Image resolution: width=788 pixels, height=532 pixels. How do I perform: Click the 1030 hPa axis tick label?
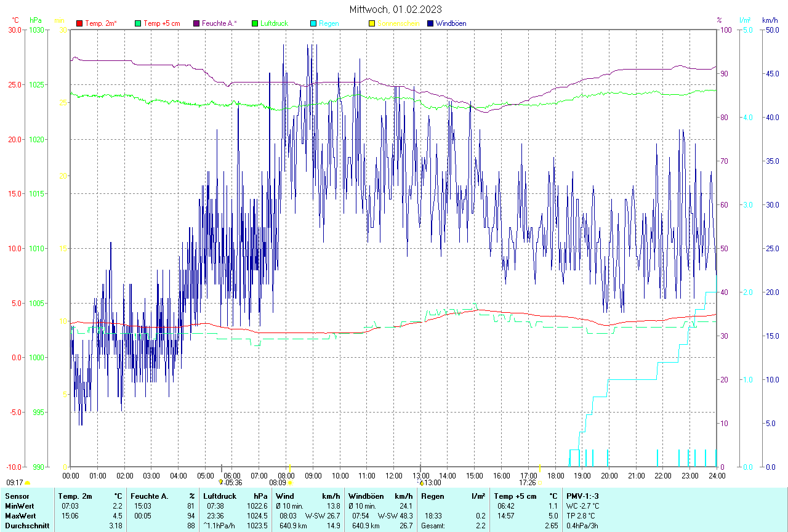tap(37, 30)
